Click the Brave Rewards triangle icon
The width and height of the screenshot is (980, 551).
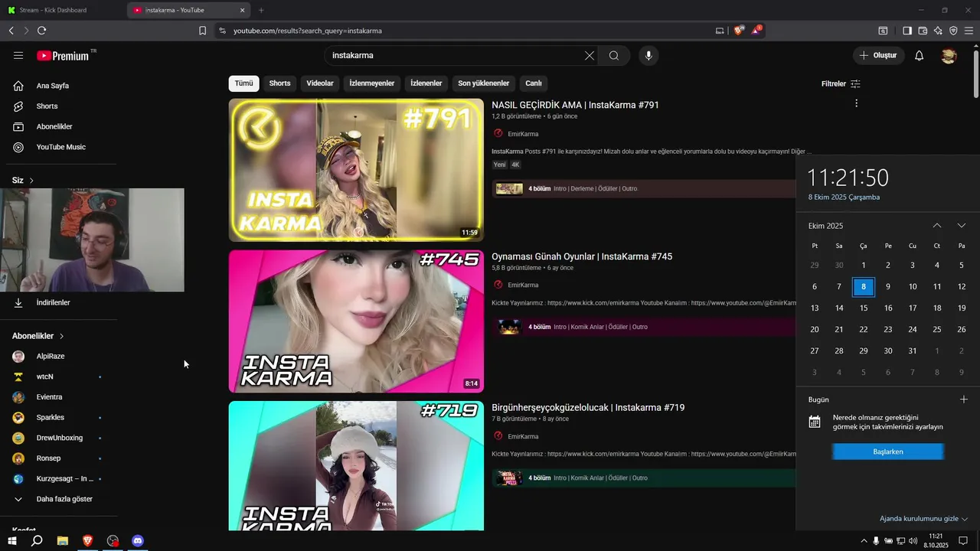[x=756, y=31]
